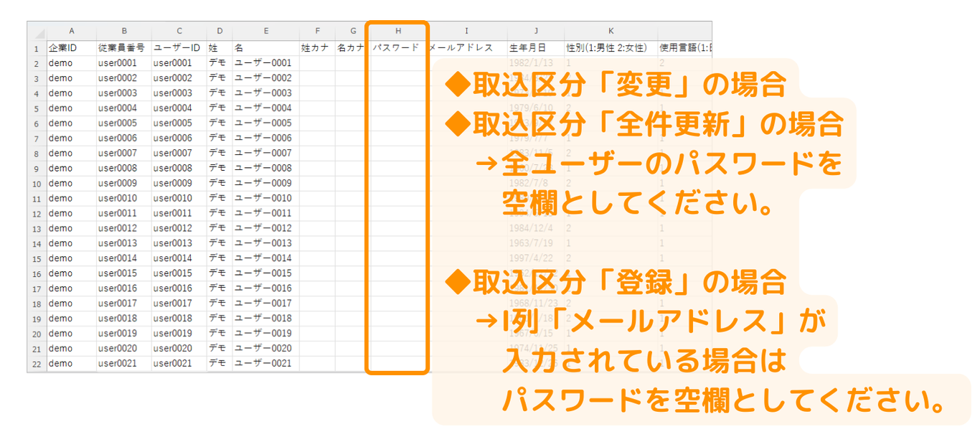980x442 pixels.
Task: Click cell containing ユーザー0005
Action: (265, 123)
